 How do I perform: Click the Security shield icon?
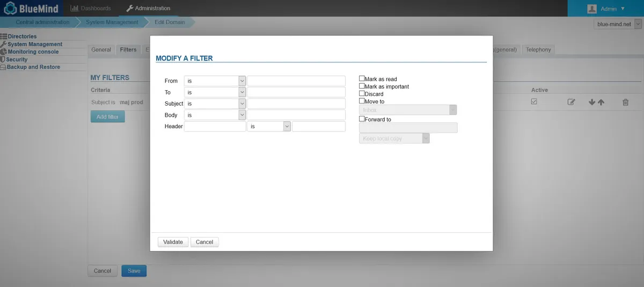tap(3, 60)
